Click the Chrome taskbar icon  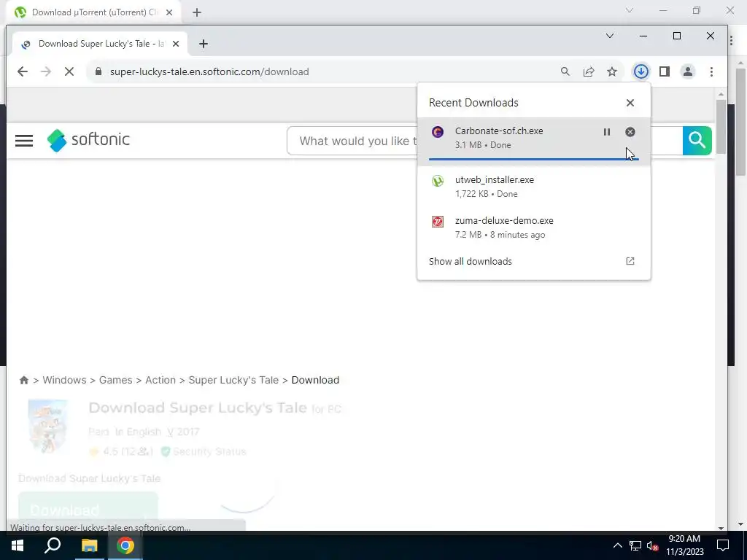click(125, 545)
